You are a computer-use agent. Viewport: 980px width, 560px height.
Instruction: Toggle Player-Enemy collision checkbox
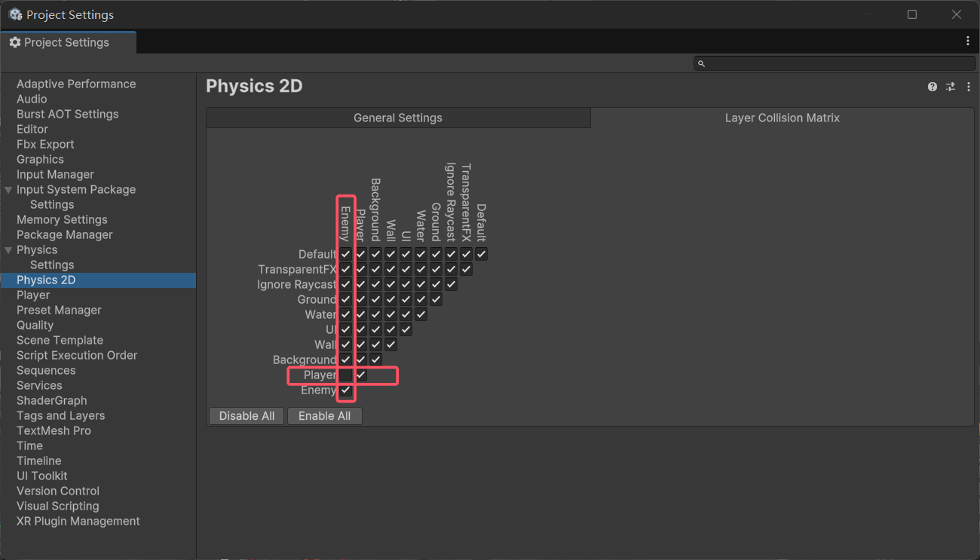[345, 375]
